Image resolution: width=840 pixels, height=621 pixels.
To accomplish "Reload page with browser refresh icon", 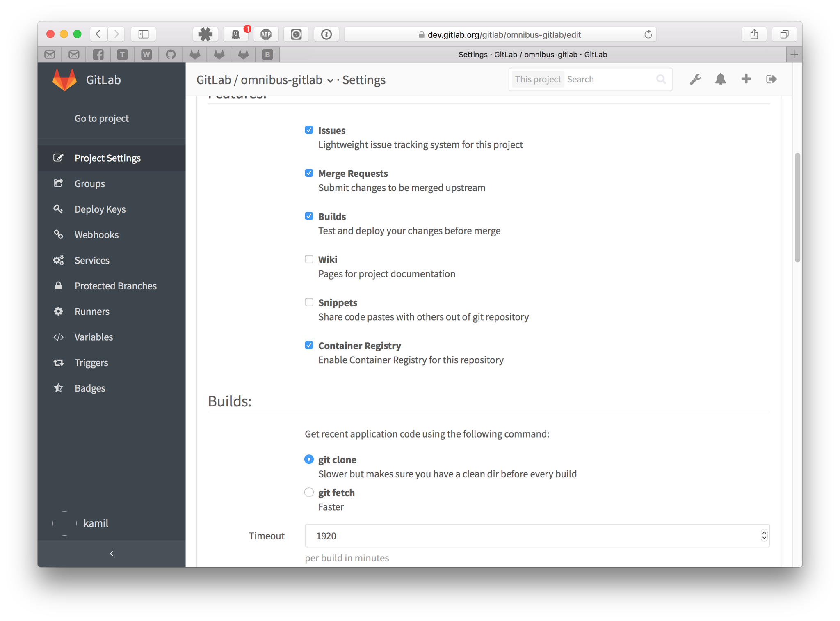I will tap(648, 34).
